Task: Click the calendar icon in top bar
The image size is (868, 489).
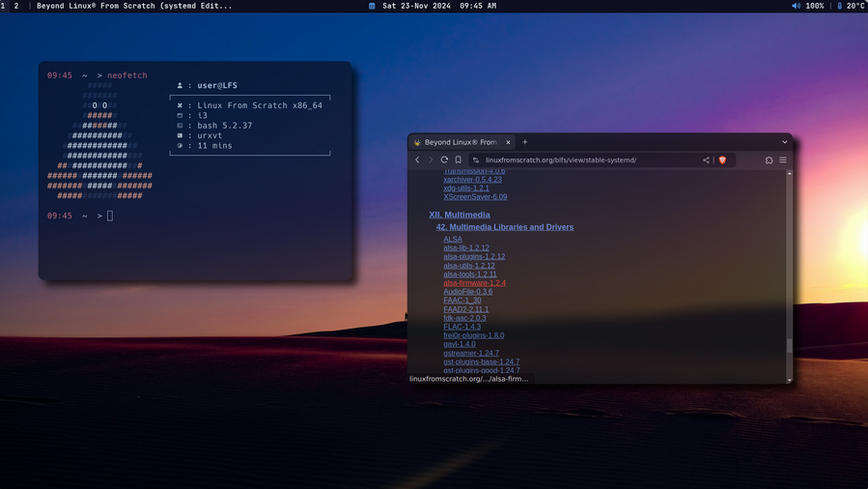Action: pos(372,6)
